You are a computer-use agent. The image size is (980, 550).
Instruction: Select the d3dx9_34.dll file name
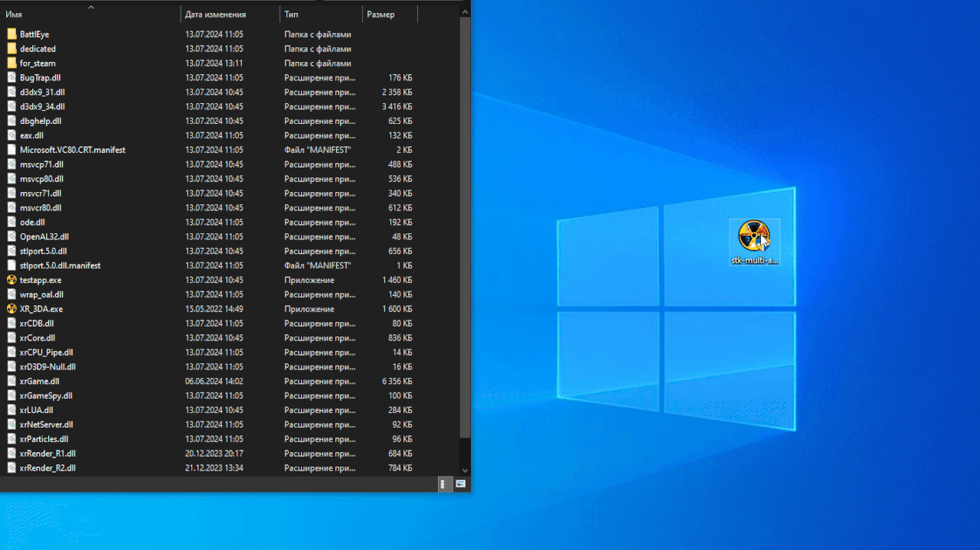(x=42, y=106)
